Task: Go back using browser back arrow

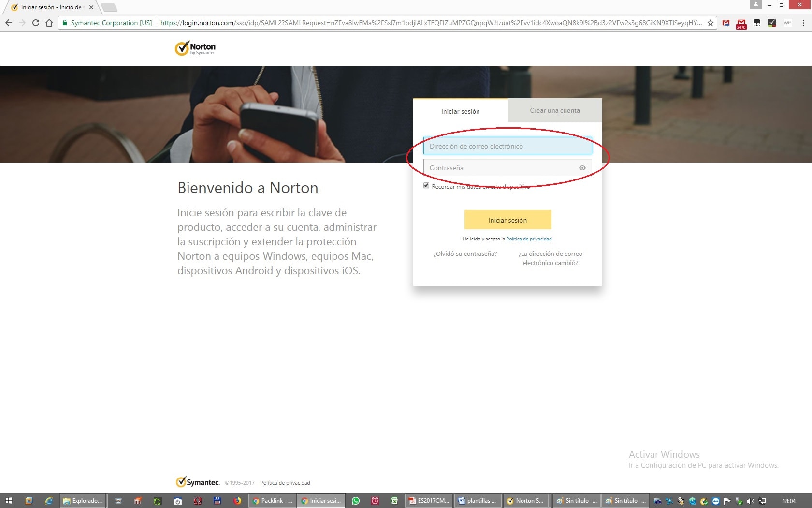Action: tap(8, 23)
